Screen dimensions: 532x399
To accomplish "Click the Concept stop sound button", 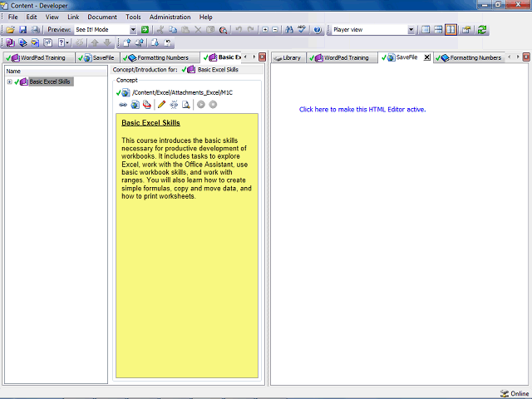I will pos(213,105).
